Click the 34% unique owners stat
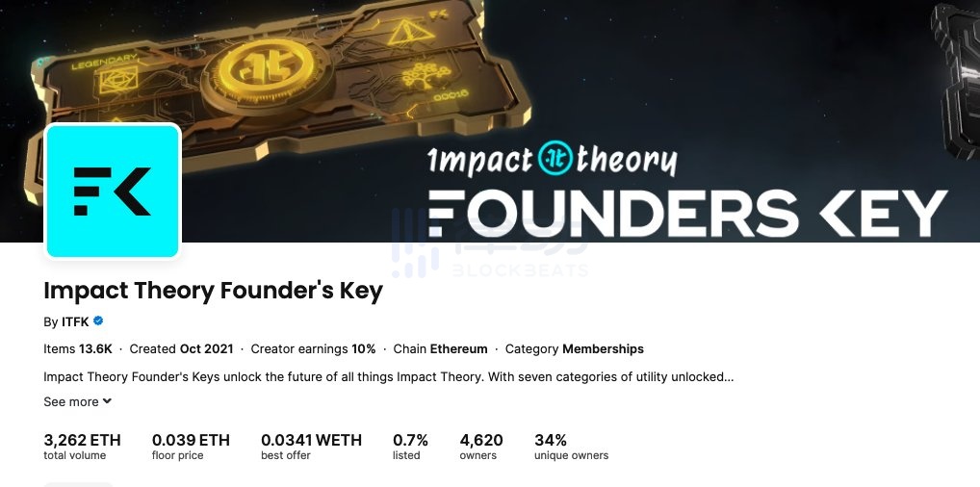 pyautogui.click(x=571, y=447)
